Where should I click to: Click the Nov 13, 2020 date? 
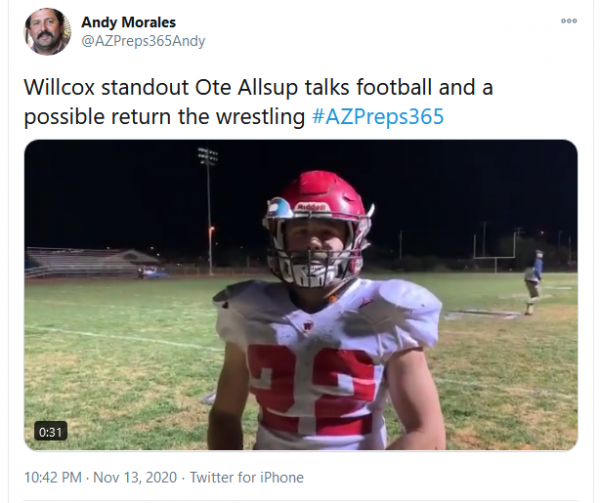coord(135,477)
